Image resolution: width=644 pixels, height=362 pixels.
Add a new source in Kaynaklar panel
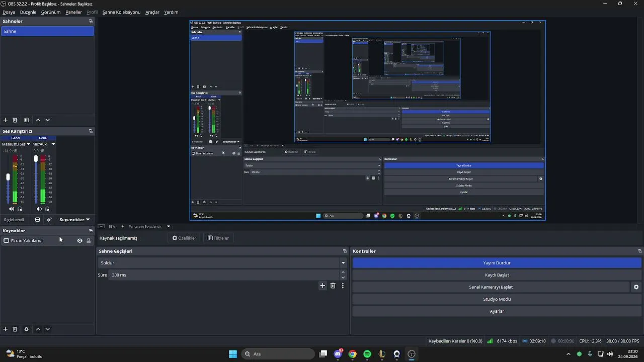coord(6,329)
